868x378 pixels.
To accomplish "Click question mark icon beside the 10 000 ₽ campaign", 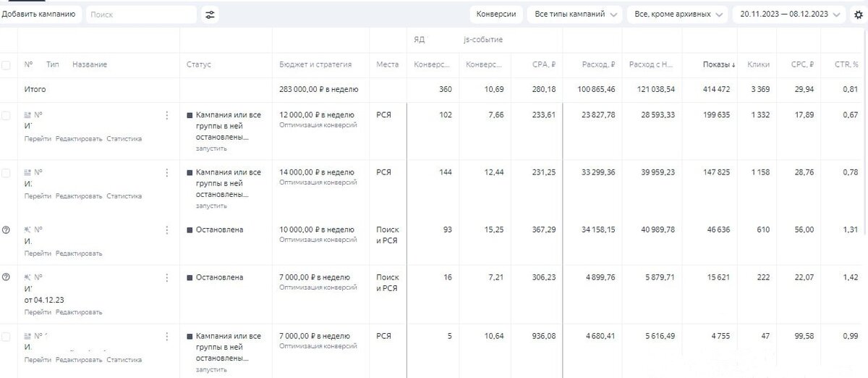I will (x=7, y=230).
